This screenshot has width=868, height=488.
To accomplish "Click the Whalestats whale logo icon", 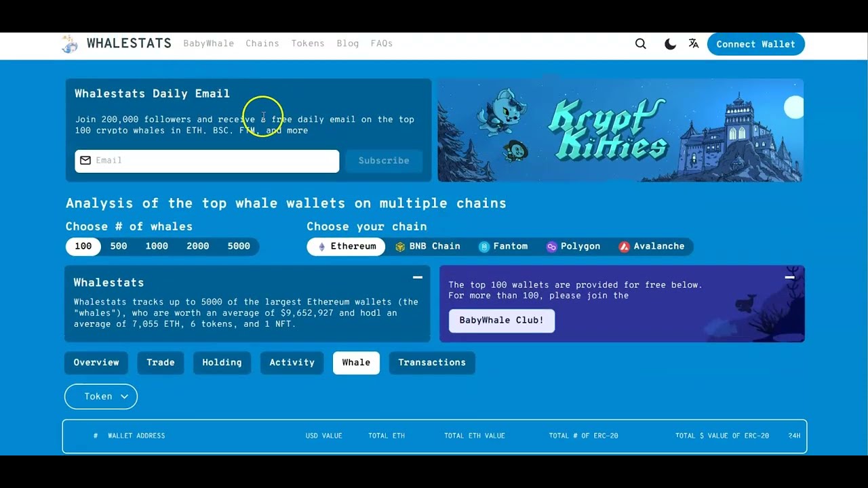I will coord(70,44).
